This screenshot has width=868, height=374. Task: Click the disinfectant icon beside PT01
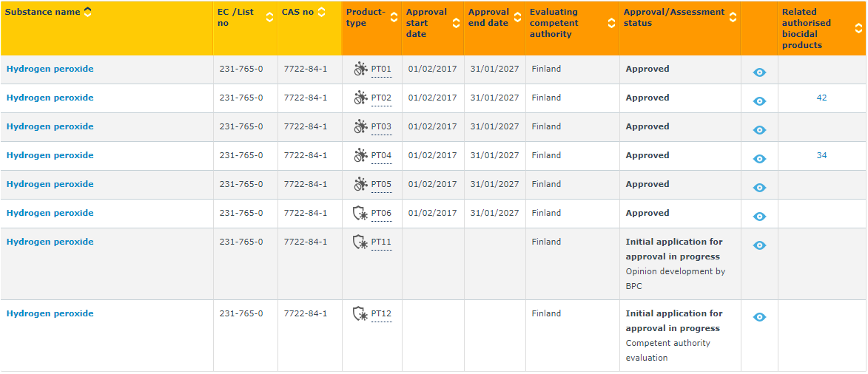[360, 69]
